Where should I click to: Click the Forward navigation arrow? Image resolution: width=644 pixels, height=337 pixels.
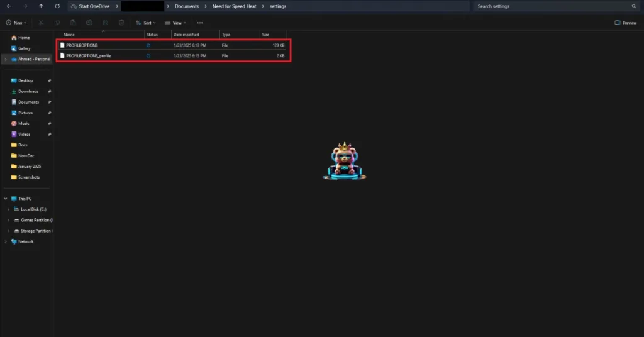[25, 6]
